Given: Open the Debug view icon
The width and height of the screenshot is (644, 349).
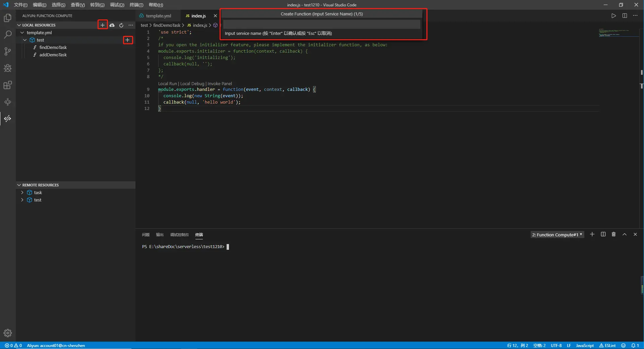Looking at the screenshot, I should click(x=7, y=68).
